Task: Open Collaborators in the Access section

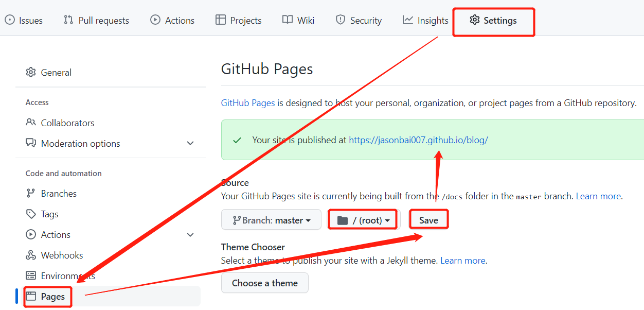Action: tap(67, 123)
